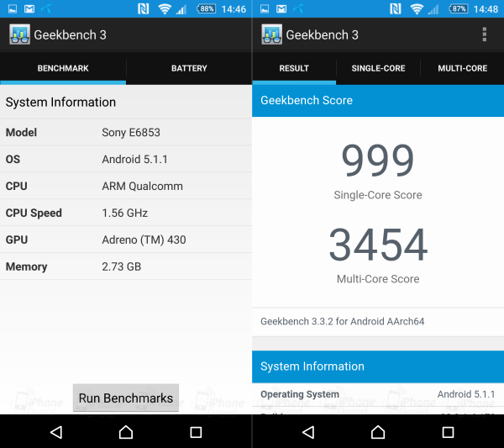Image resolution: width=504 pixels, height=448 pixels.
Task: Select the OS row showing Android 5.1.1
Action: pos(126,159)
